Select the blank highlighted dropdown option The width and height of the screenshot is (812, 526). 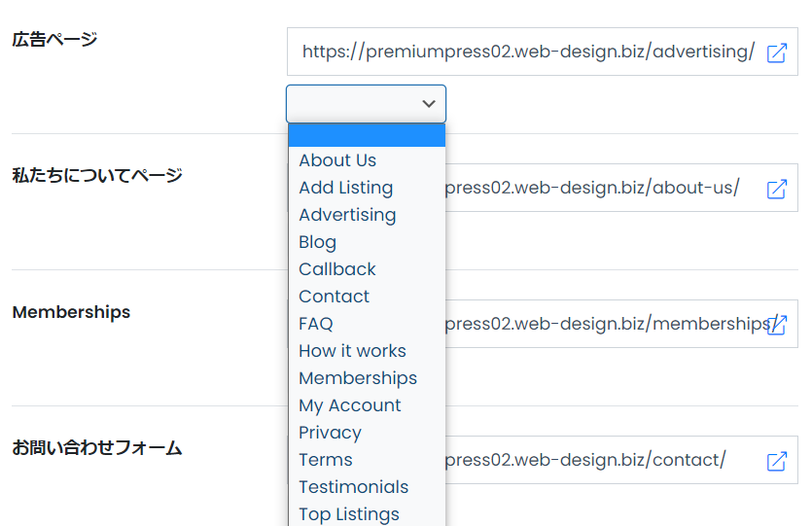pyautogui.click(x=367, y=134)
